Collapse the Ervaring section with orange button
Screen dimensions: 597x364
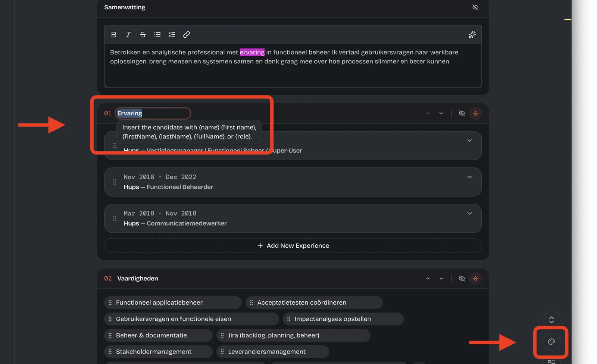tap(475, 113)
